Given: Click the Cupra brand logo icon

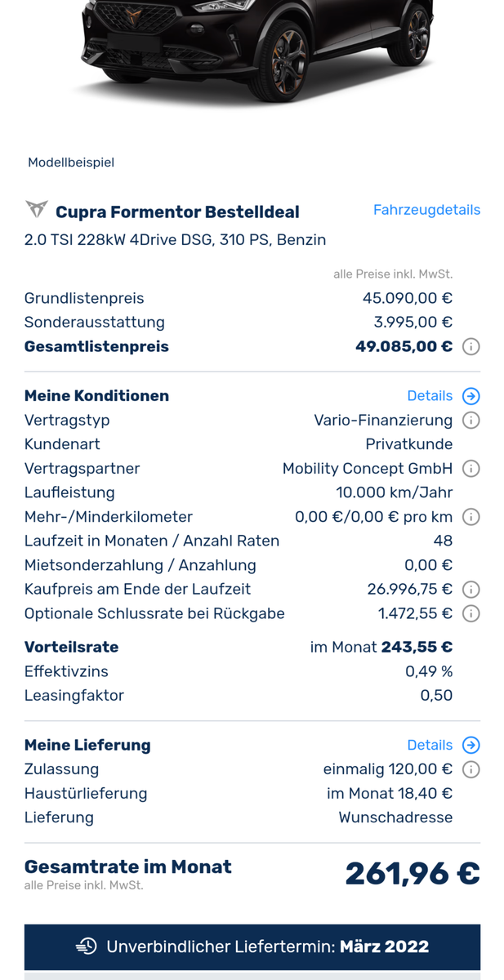Looking at the screenshot, I should pos(37,210).
